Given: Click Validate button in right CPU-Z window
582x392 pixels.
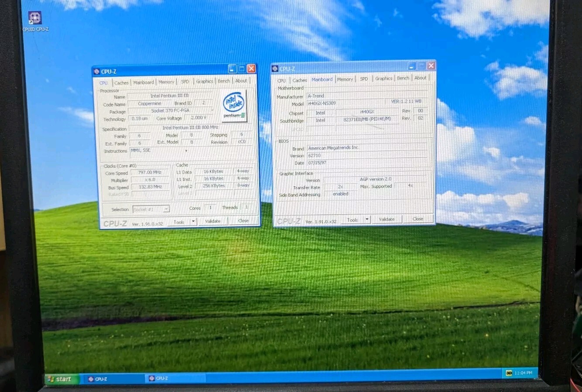Looking at the screenshot, I should point(387,219).
